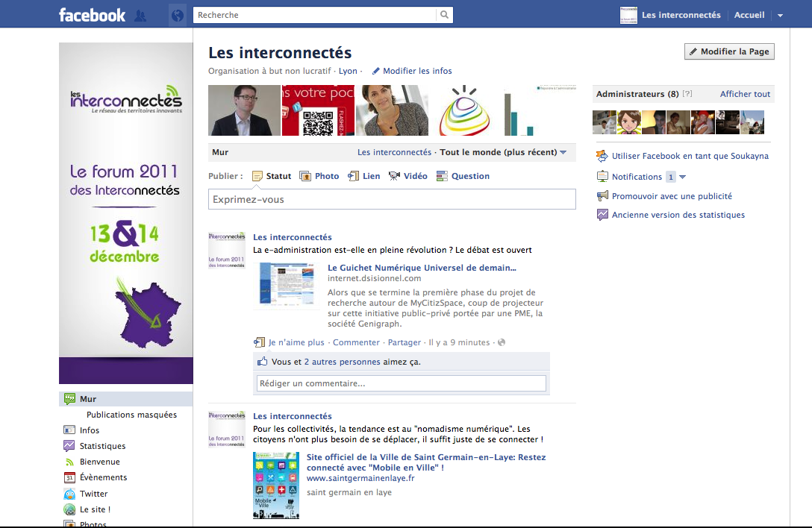The image size is (812, 528).
Task: Click the Forum 2011 page profile banner
Action: coord(126,213)
